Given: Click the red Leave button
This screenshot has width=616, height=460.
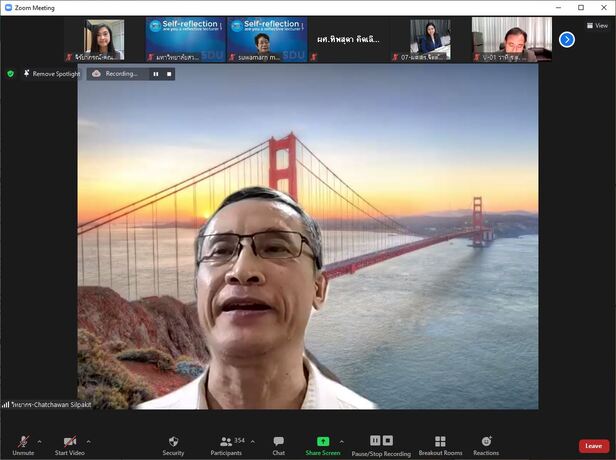Looking at the screenshot, I should tap(594, 446).
